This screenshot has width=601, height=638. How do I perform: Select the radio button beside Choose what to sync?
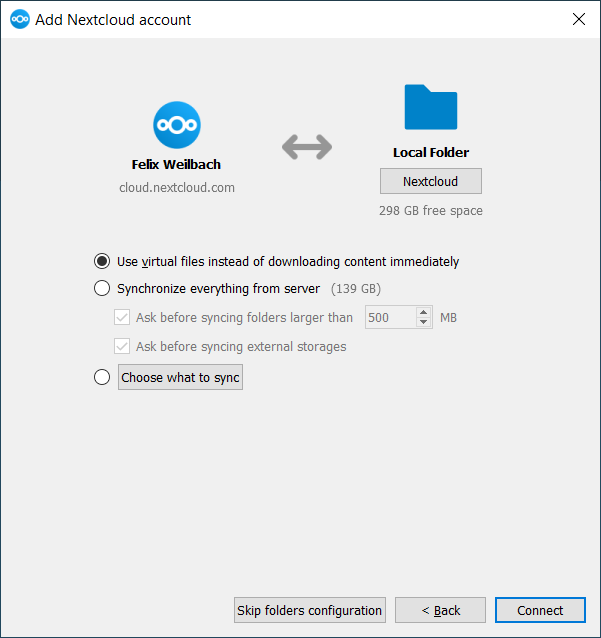[102, 377]
